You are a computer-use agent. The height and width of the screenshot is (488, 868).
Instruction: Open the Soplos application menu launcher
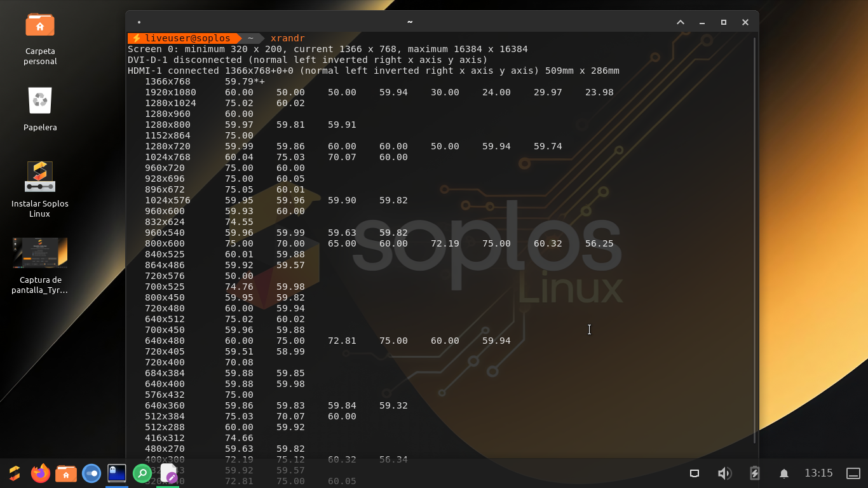pos(15,473)
